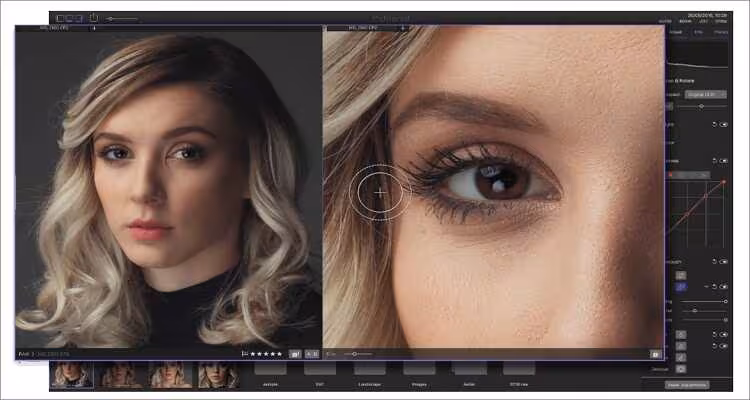This screenshot has height=400, width=750.
Task: Open the leftmost sub-tab above the histogram
Action: tap(675, 32)
